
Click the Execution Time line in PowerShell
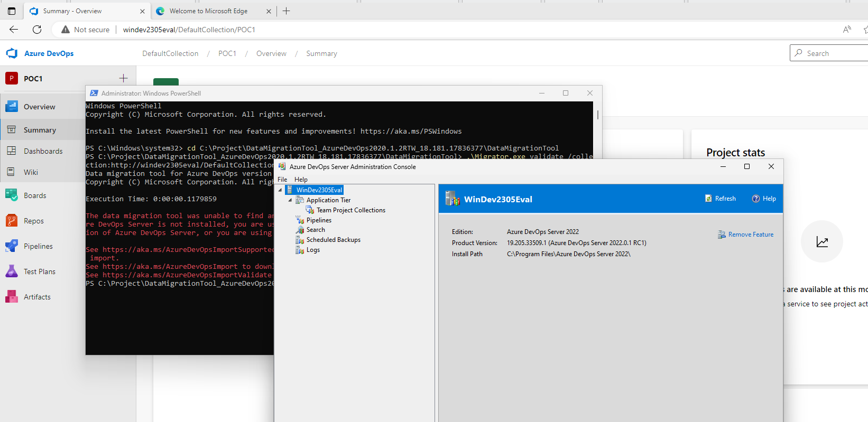(x=151, y=199)
